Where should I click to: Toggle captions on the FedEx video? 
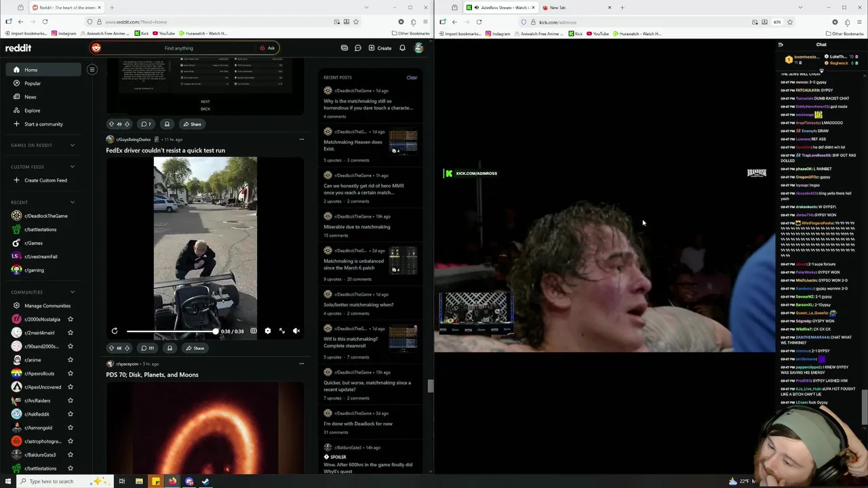coord(254,331)
